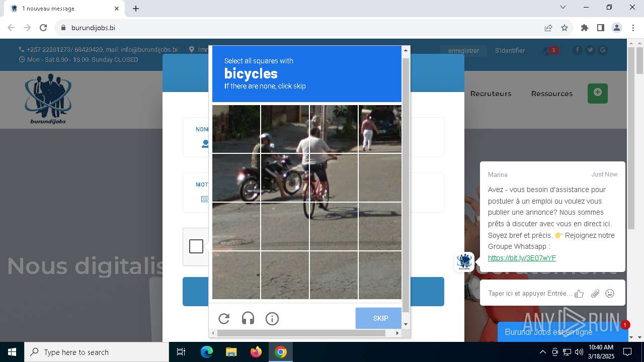Screen dimensions: 644x362
Task: Open Chrome extensions puzzle icon
Action: 585,28
